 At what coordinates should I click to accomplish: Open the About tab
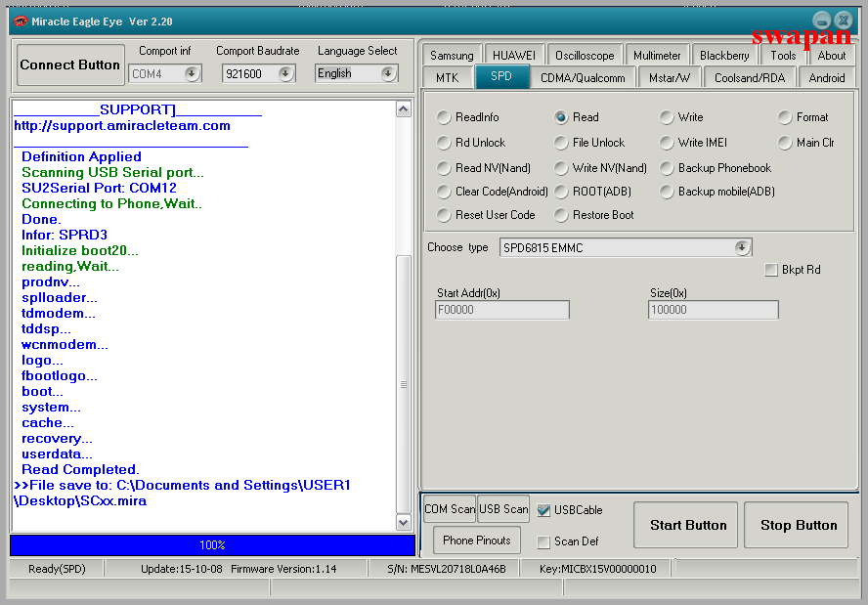[x=832, y=56]
